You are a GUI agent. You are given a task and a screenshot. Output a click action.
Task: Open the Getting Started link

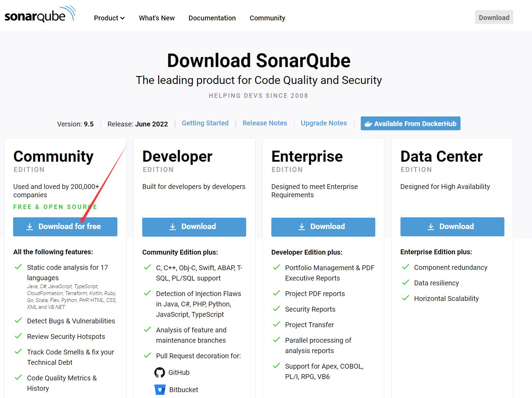pyautogui.click(x=205, y=123)
